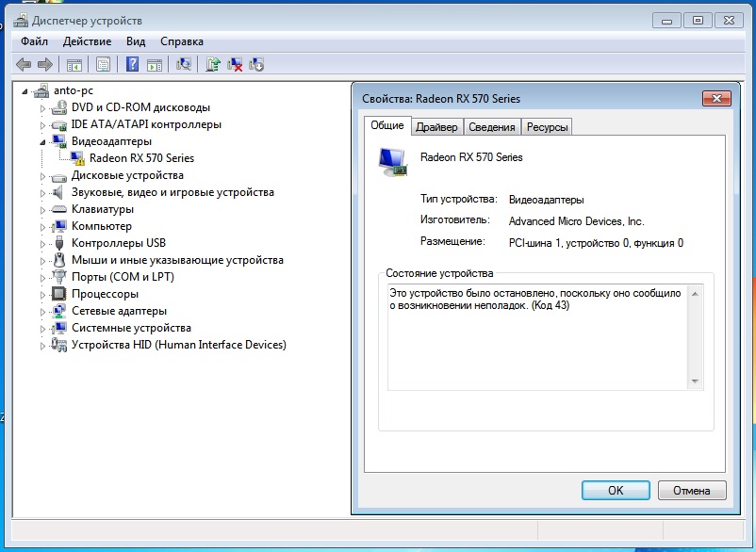Click the Устройства HID icon

click(x=59, y=345)
